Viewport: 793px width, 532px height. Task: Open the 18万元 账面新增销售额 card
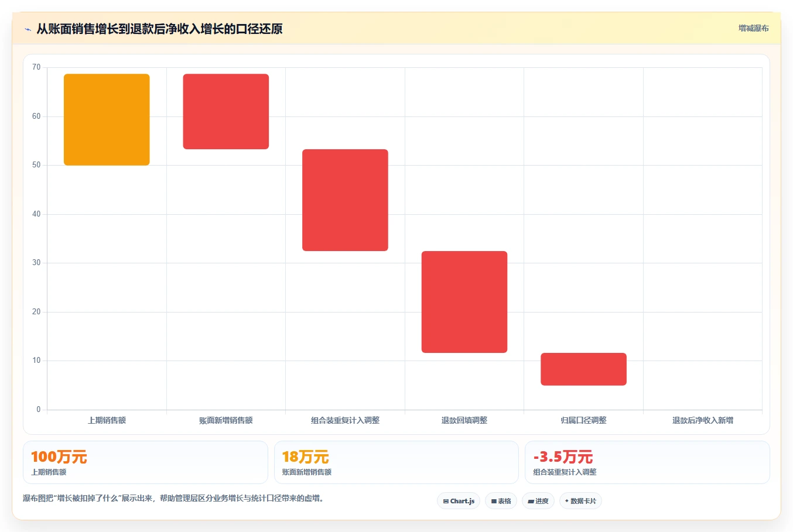click(x=396, y=462)
